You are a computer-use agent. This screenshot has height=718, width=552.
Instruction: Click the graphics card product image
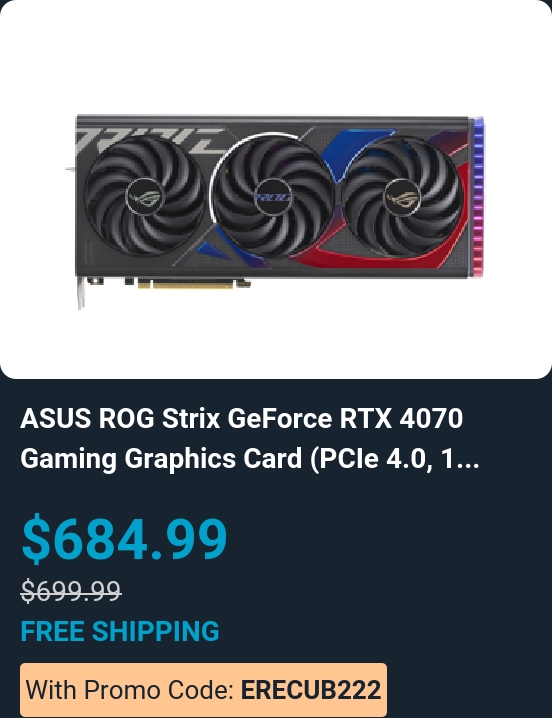[x=275, y=211]
